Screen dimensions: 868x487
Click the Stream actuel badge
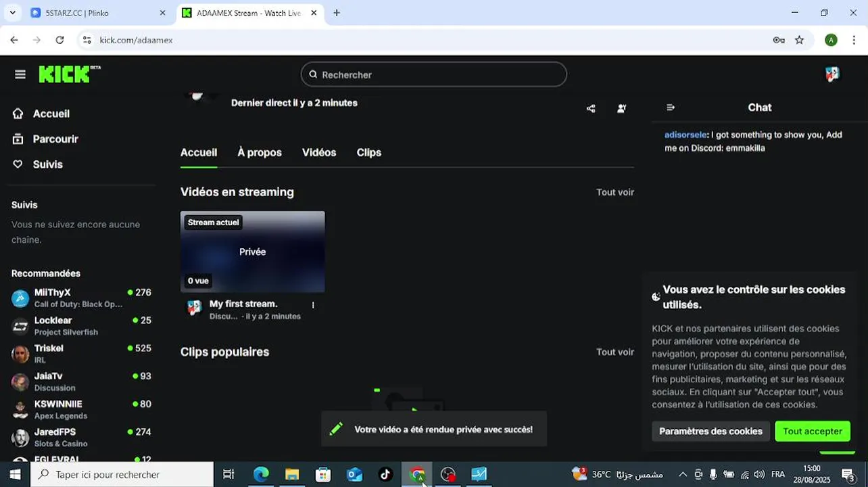[213, 222]
